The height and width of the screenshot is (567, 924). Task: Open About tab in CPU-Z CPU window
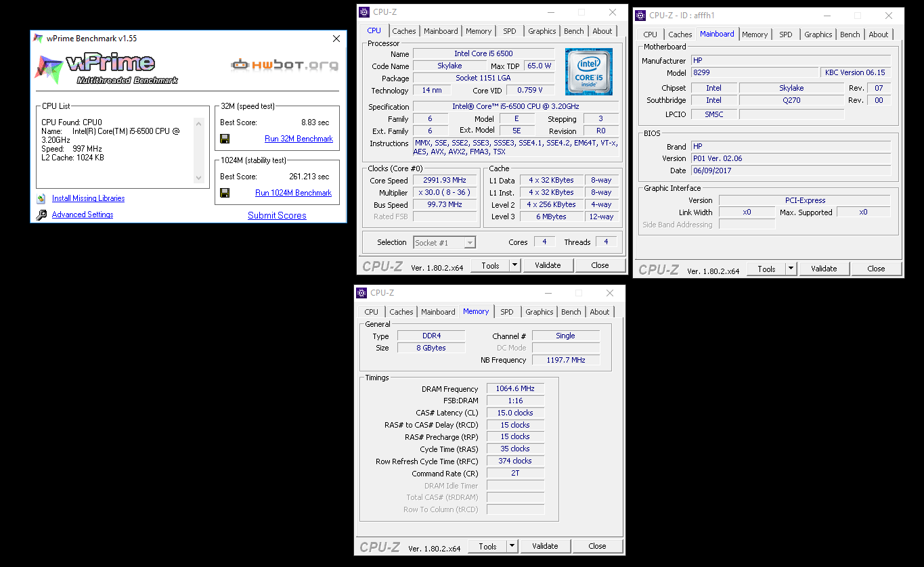click(x=602, y=31)
